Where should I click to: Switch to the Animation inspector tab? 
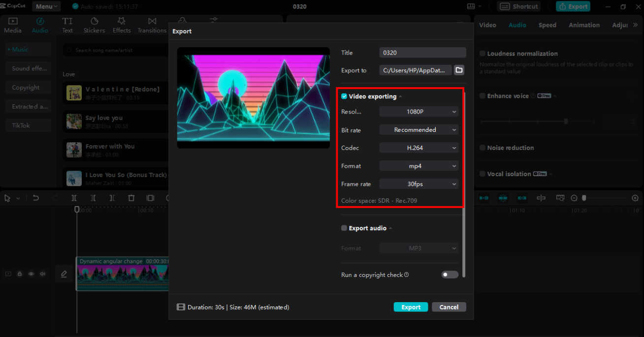(584, 25)
